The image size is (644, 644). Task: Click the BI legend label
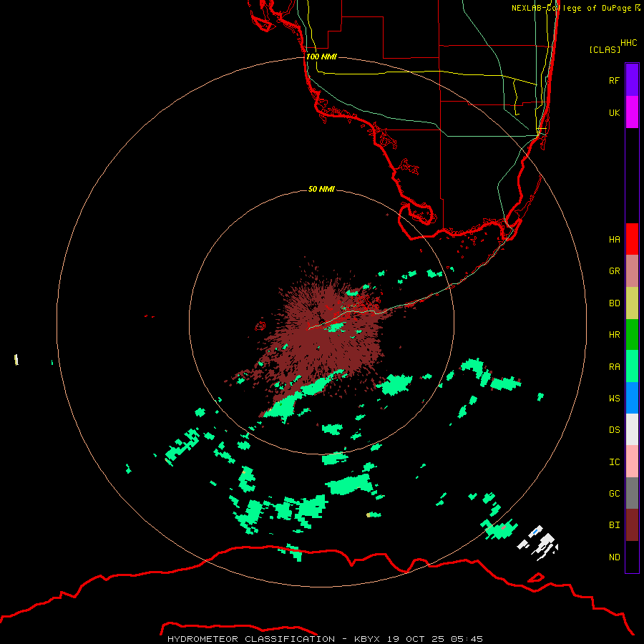(x=614, y=525)
